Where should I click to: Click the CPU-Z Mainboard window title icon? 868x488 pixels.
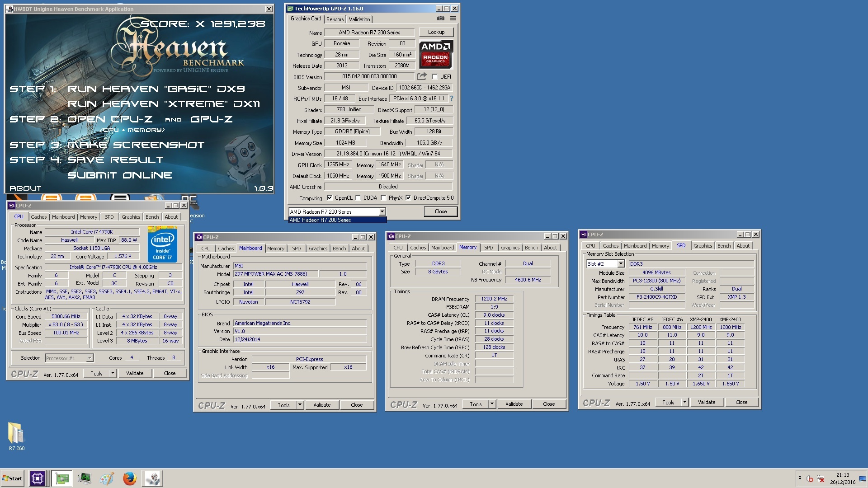[x=199, y=237]
